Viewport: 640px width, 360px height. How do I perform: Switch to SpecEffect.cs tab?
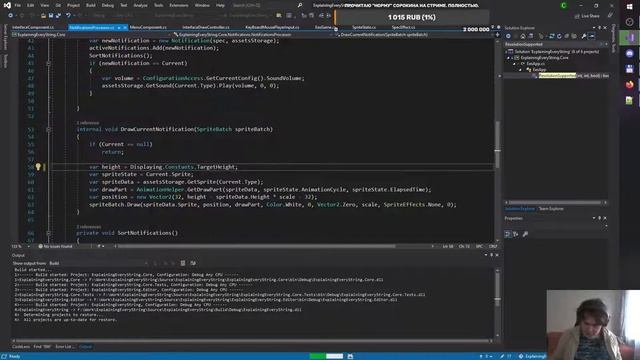click(x=403, y=27)
